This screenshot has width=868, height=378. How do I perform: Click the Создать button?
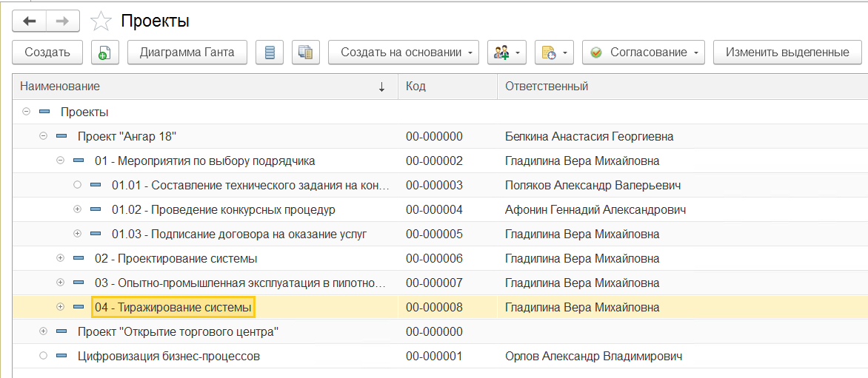[x=47, y=53]
